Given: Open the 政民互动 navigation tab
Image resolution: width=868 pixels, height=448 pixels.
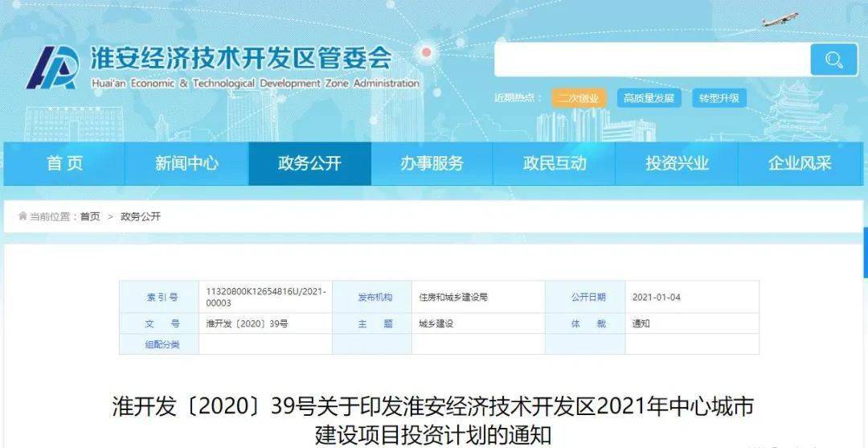Looking at the screenshot, I should pyautogui.click(x=554, y=163).
